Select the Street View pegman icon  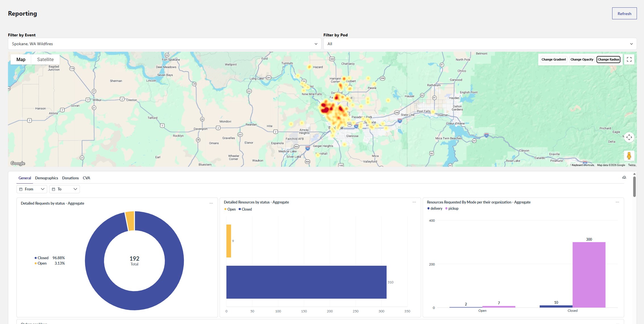629,156
